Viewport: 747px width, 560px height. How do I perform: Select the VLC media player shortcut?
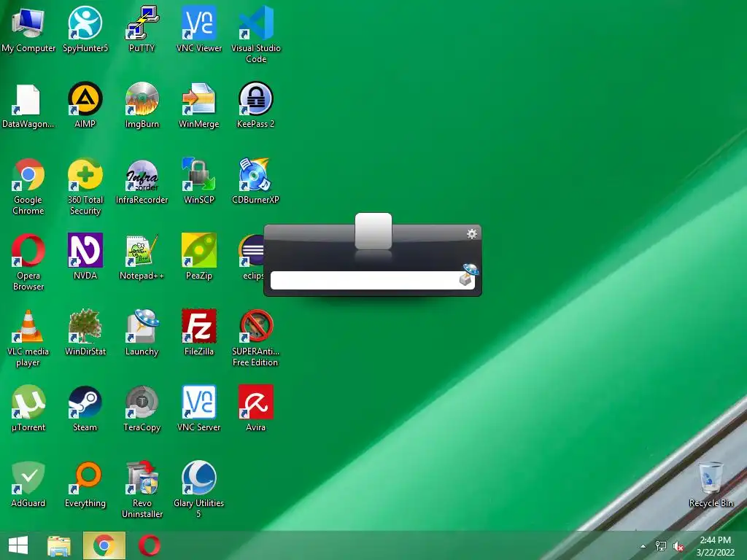tap(28, 338)
